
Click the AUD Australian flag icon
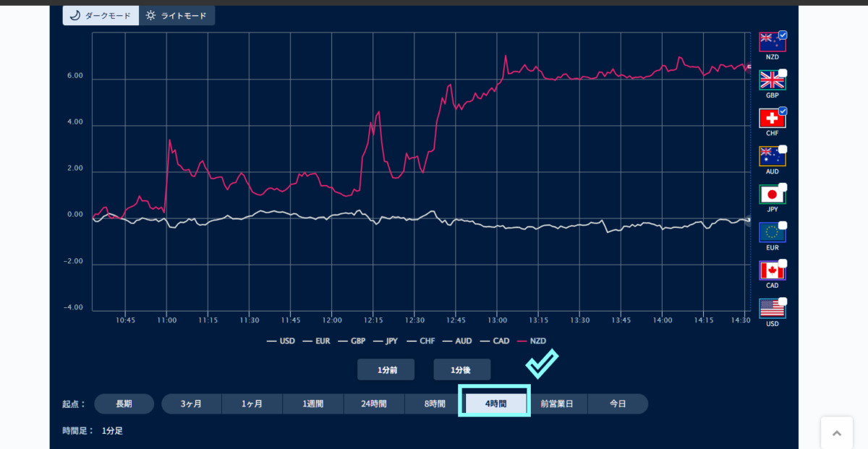coord(770,157)
